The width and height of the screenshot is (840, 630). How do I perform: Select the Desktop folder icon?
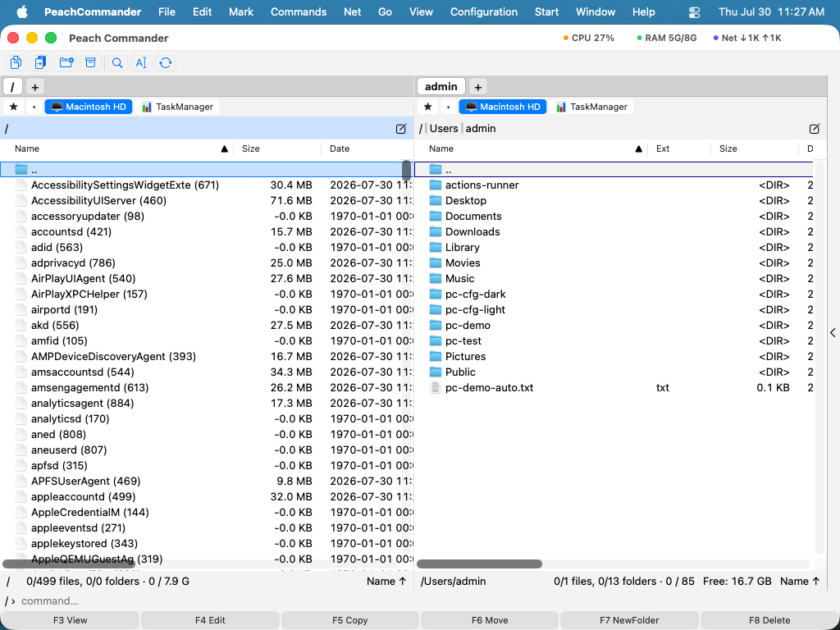tap(436, 200)
